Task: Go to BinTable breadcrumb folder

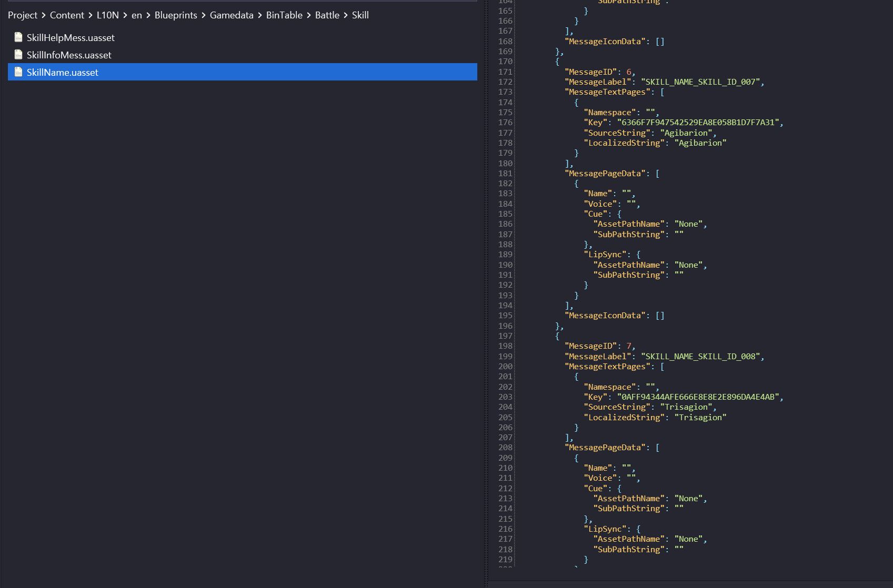Action: tap(284, 15)
